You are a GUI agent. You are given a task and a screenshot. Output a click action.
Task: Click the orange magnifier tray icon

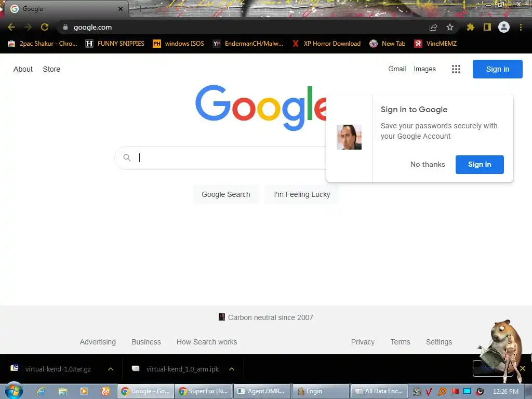point(442,392)
